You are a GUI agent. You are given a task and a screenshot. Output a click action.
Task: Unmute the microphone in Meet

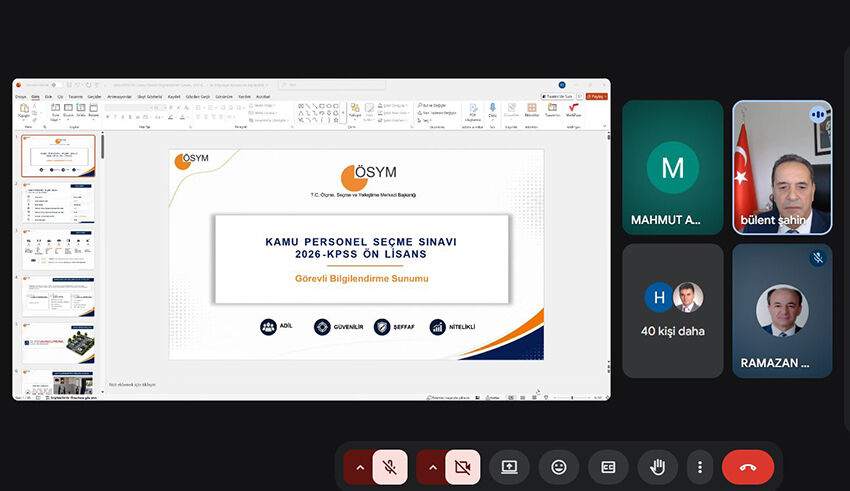(x=390, y=467)
